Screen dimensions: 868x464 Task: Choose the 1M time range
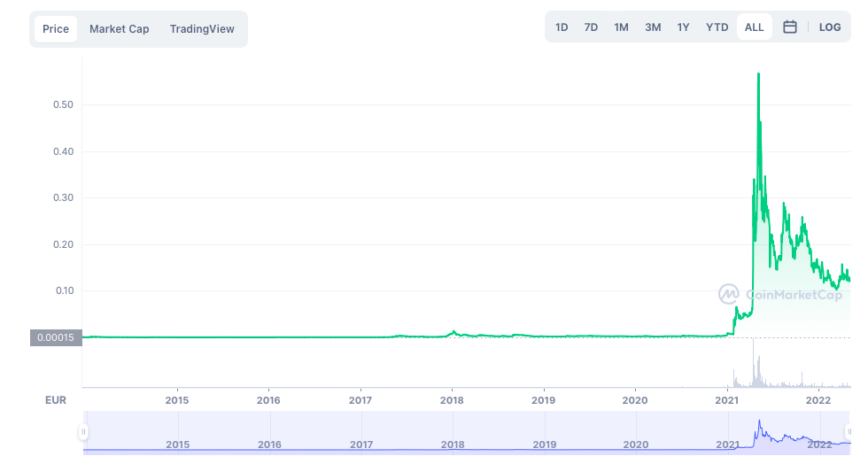[621, 27]
